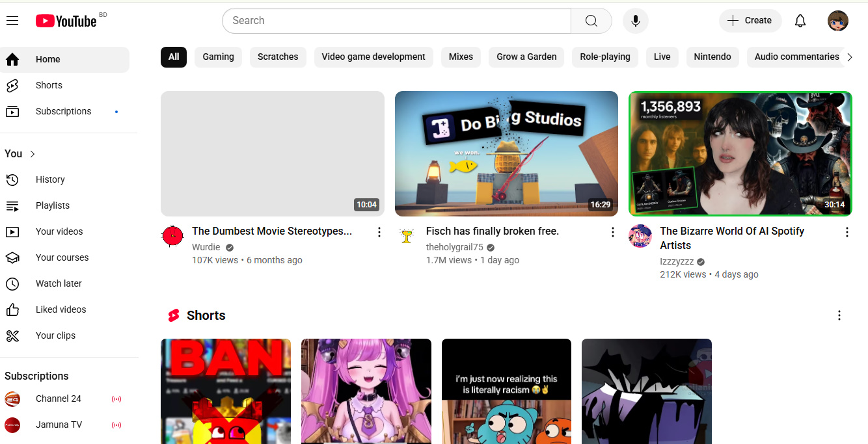The image size is (868, 444).
Task: Click the History clock icon
Action: coord(12,179)
